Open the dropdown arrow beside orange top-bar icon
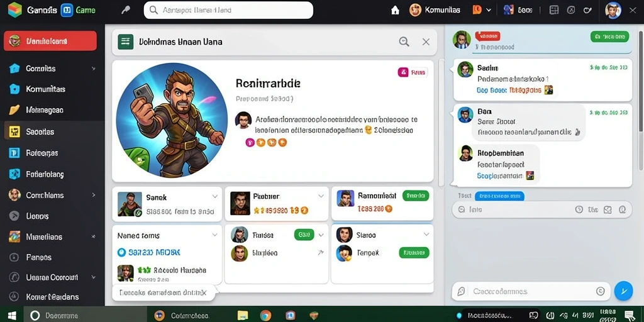Screen dimensions: 644x322 click(488, 10)
